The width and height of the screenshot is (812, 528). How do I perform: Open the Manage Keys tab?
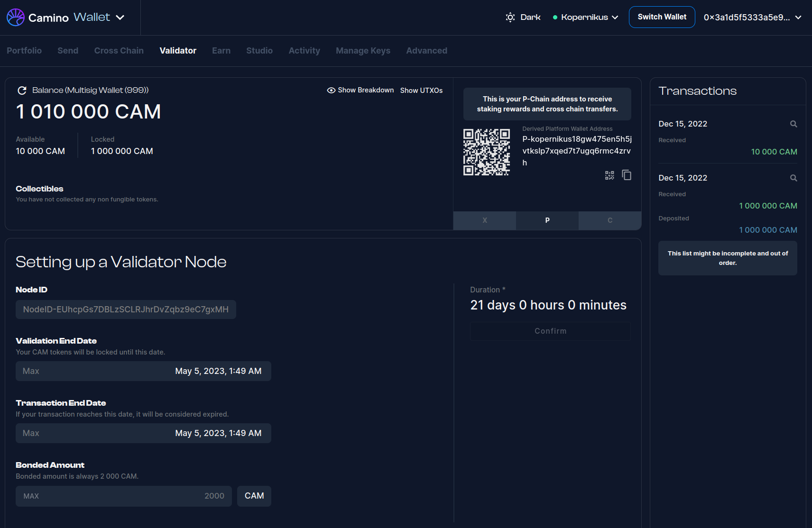(x=363, y=51)
